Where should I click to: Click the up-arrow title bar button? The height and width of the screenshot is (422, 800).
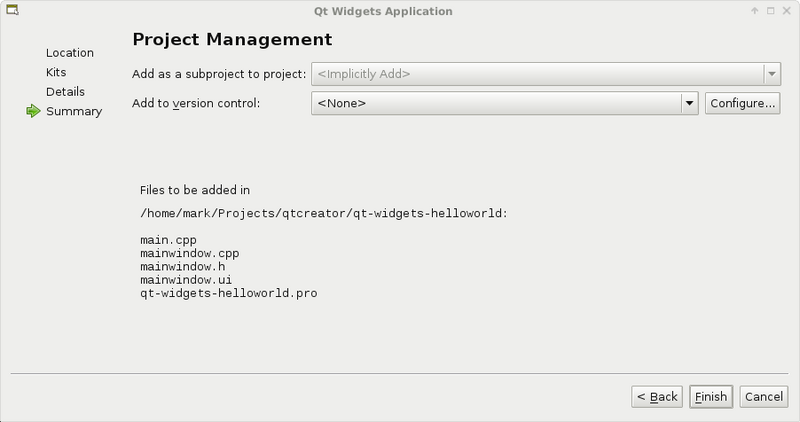point(755,11)
